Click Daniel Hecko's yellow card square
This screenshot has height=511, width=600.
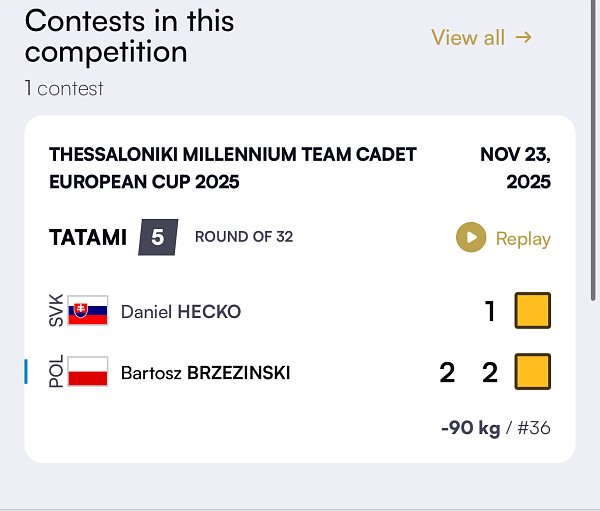(x=532, y=311)
